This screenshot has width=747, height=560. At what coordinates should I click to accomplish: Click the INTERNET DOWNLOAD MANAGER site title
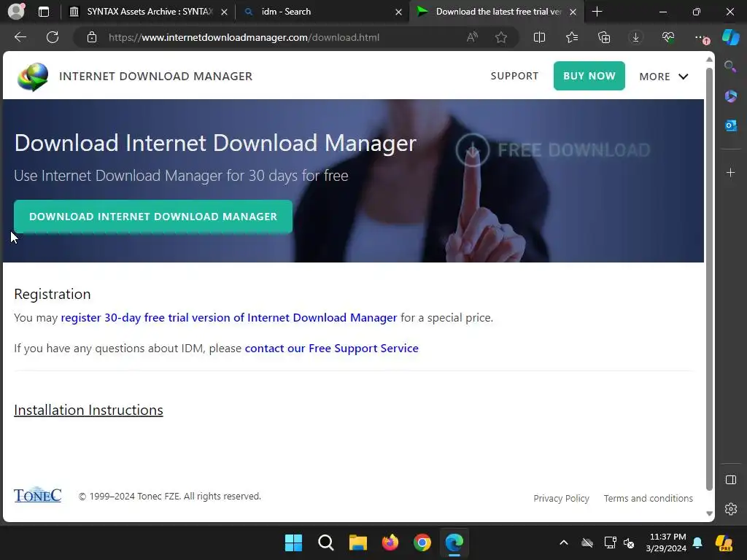[156, 76]
